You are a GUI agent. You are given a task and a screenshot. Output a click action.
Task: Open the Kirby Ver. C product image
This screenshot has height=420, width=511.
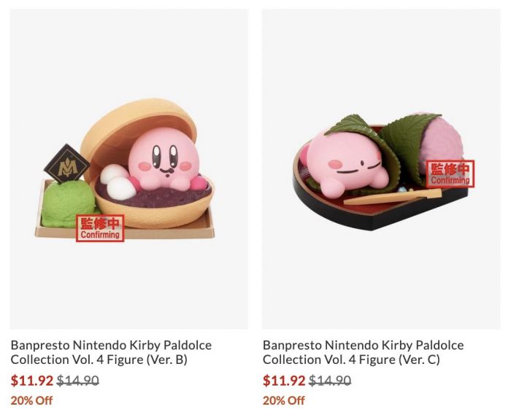click(x=381, y=169)
